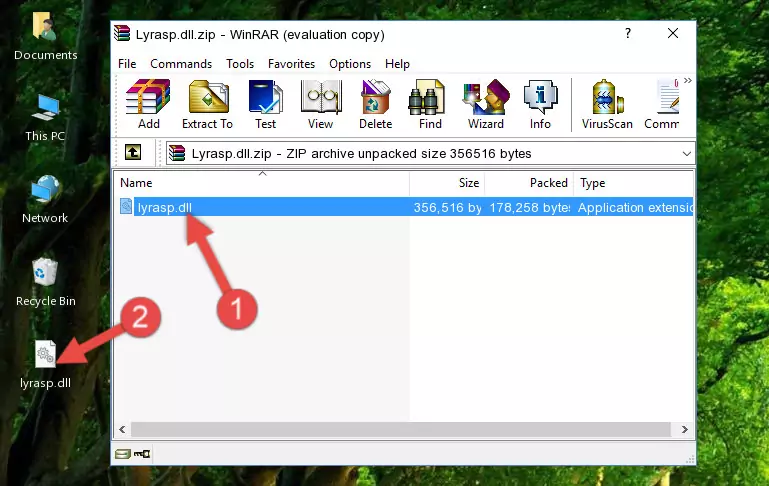Viewport: 769px width, 486px height.
Task: Open the Help menu
Action: pos(397,64)
